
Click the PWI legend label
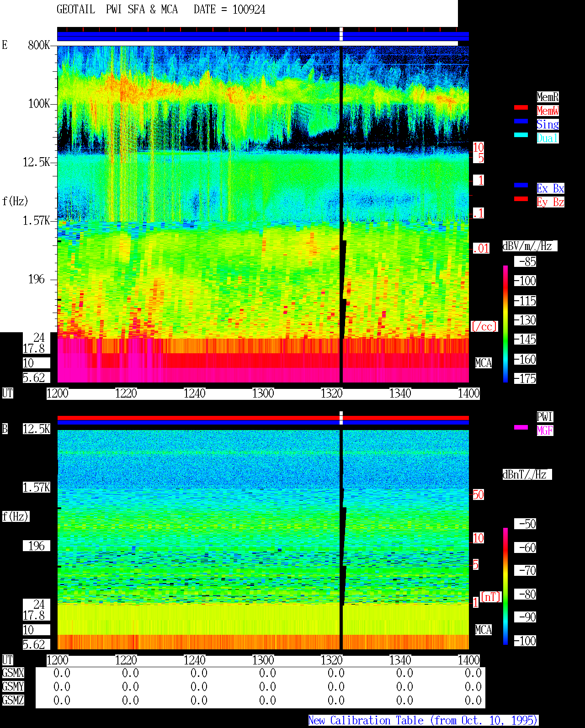(545, 417)
